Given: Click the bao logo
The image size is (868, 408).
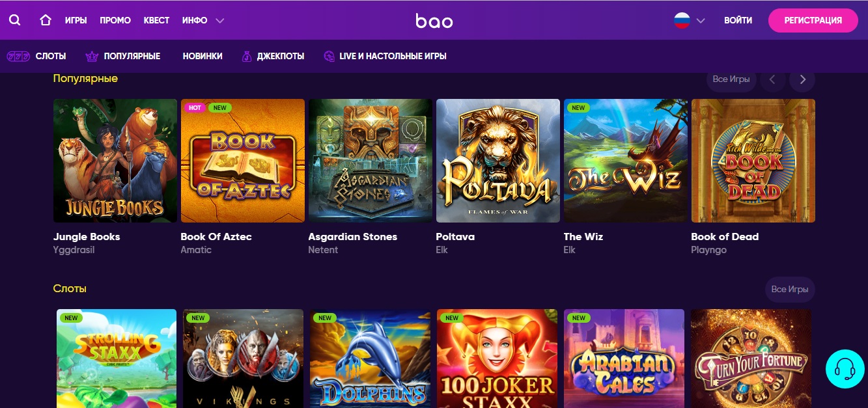Looking at the screenshot, I should pyautogui.click(x=434, y=21).
